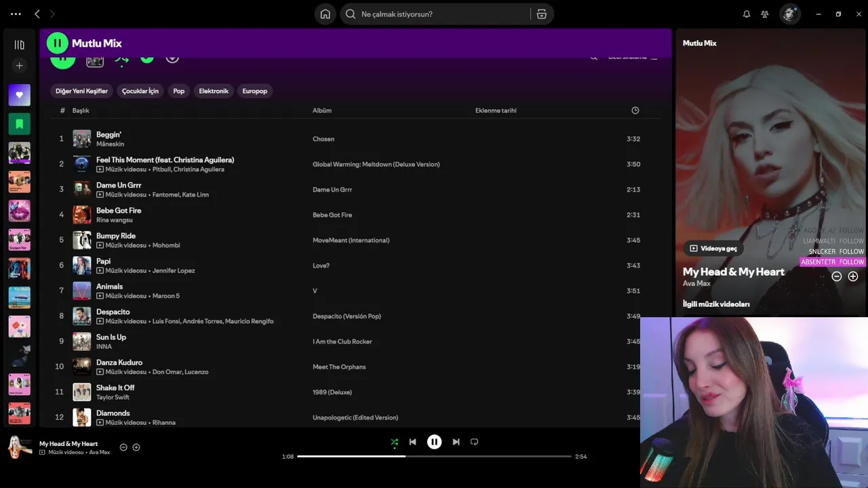Image resolution: width=868 pixels, height=488 pixels.
Task: Pause playback in bottom player
Action: coord(434,442)
